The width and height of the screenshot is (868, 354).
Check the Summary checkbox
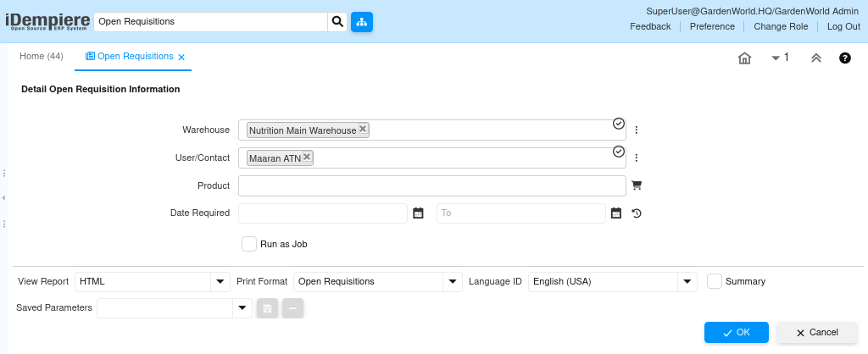click(x=715, y=281)
